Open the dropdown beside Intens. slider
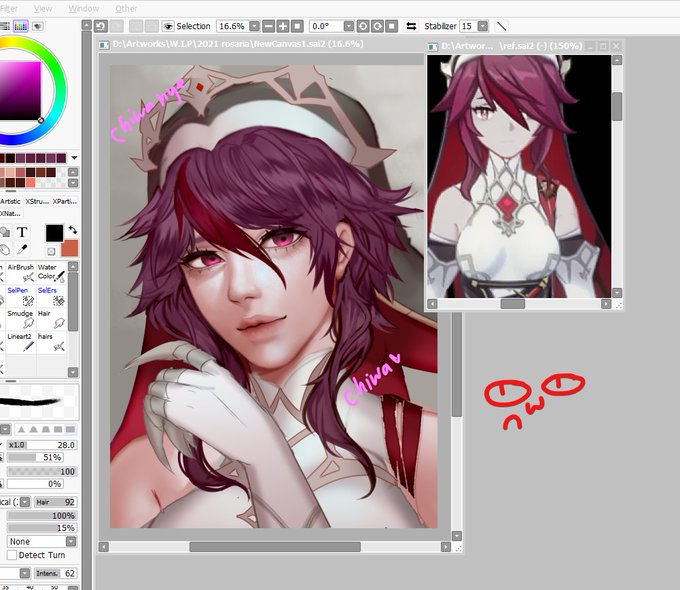Viewport: 680px width, 590px height. pyautogui.click(x=25, y=574)
